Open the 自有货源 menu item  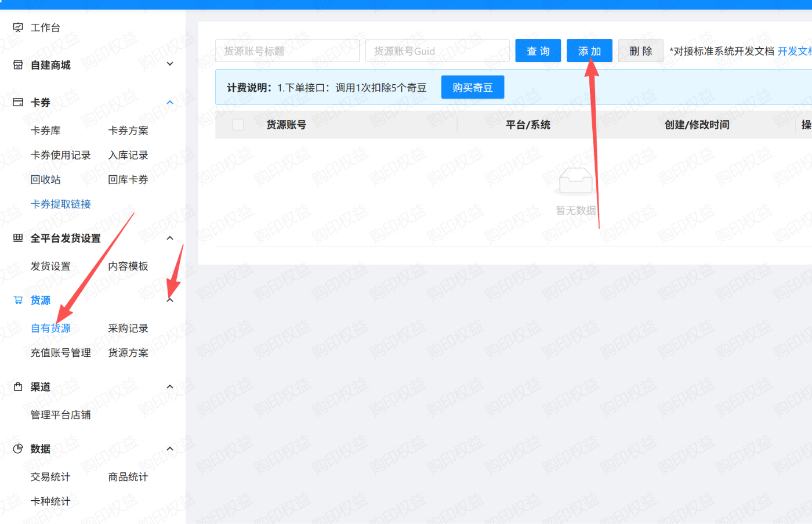50,328
